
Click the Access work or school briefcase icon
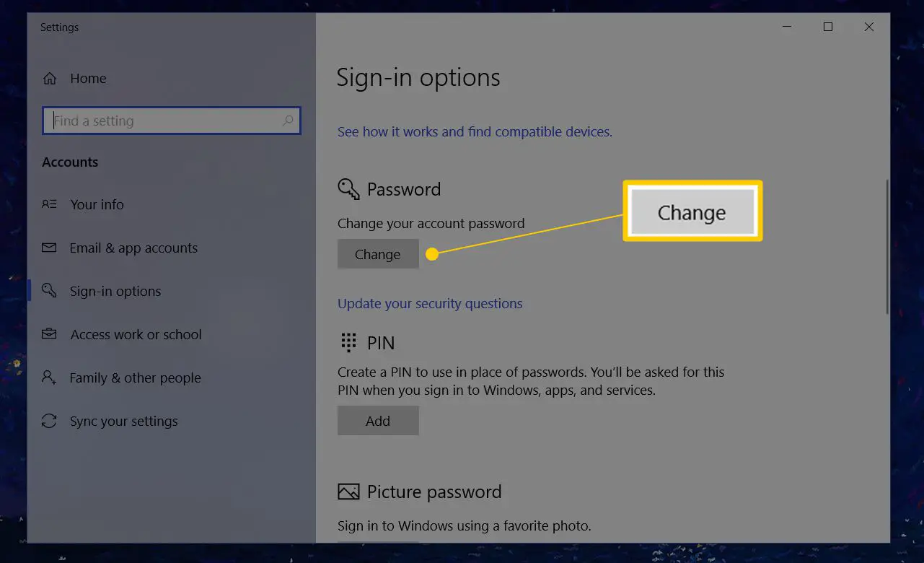49,334
